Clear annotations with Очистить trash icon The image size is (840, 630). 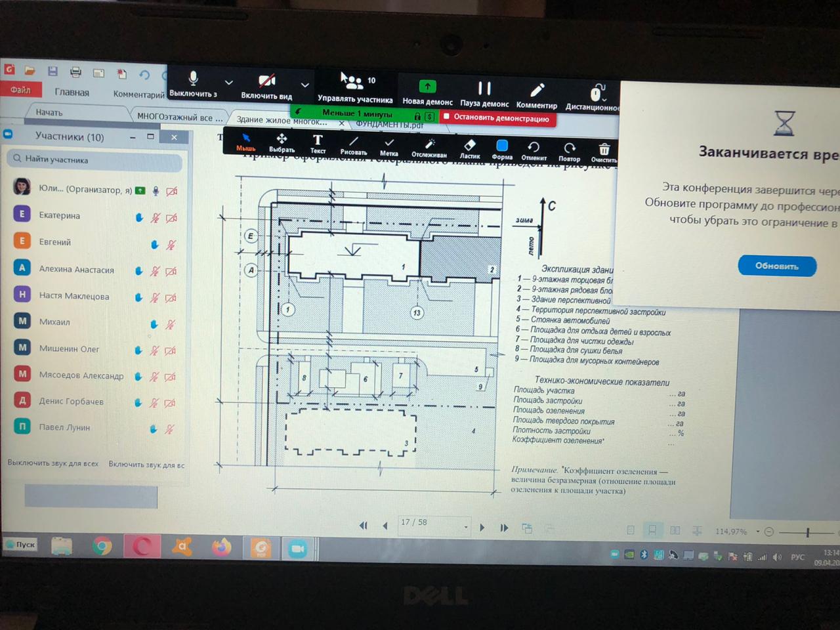pos(604,153)
